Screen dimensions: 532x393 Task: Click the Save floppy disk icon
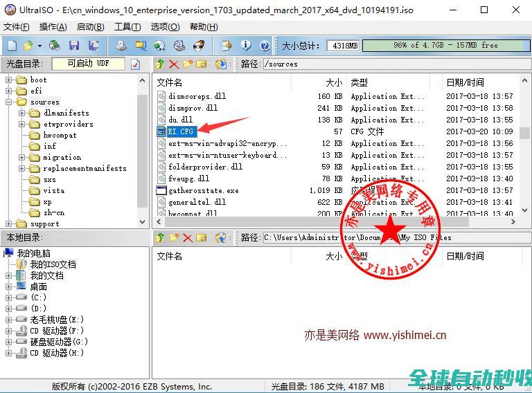coord(73,46)
